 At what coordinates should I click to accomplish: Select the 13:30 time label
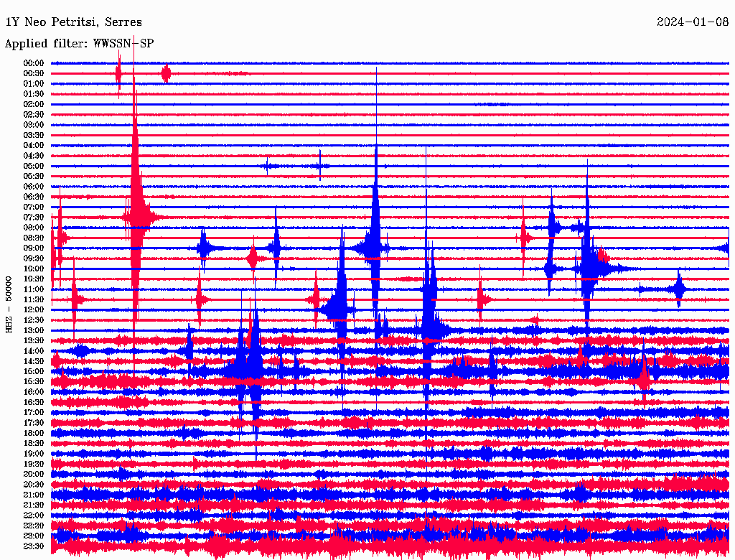pos(34,340)
